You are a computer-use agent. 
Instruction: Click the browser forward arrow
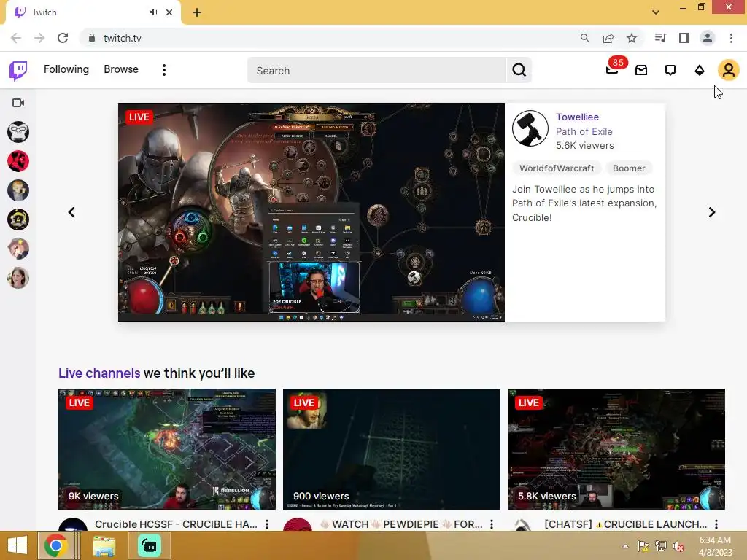pyautogui.click(x=39, y=38)
